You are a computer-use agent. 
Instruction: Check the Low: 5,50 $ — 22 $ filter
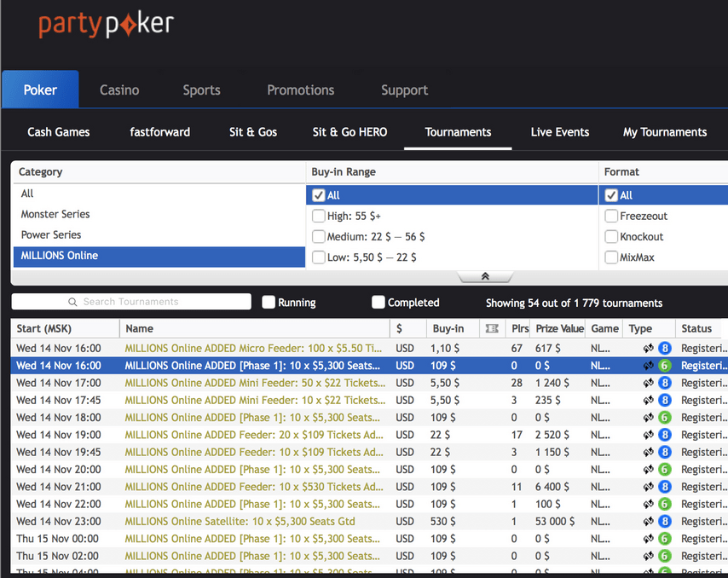pyautogui.click(x=319, y=257)
